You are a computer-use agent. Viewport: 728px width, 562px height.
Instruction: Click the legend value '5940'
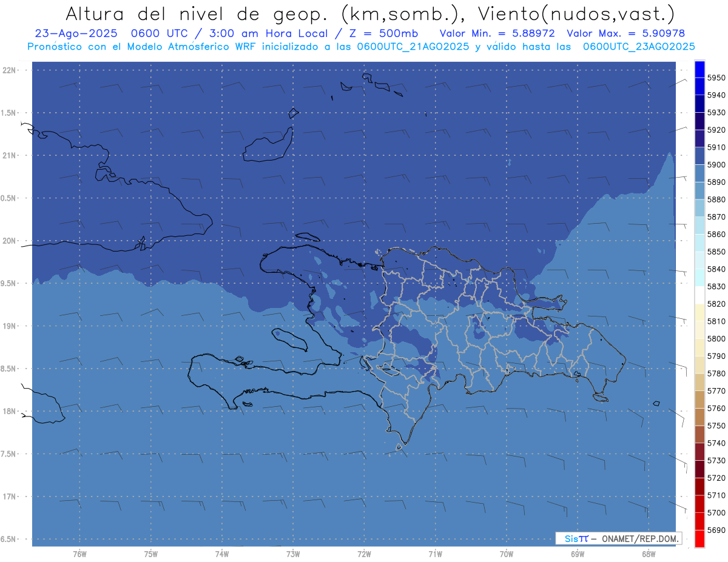pos(716,95)
